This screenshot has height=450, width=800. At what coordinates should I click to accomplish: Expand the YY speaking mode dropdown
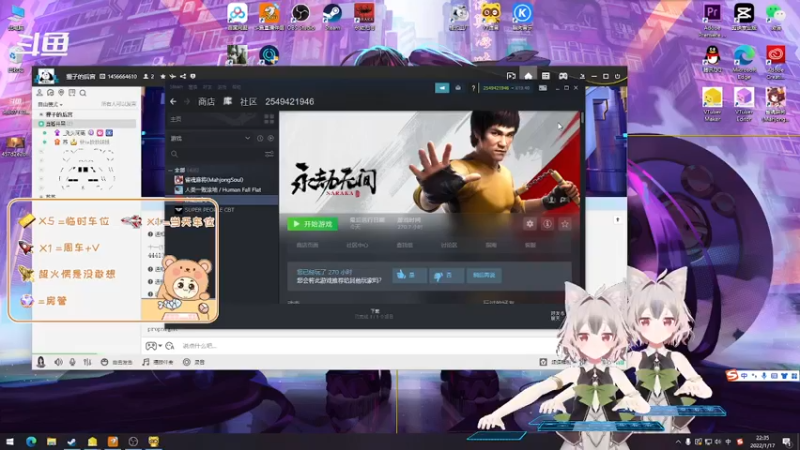50,104
